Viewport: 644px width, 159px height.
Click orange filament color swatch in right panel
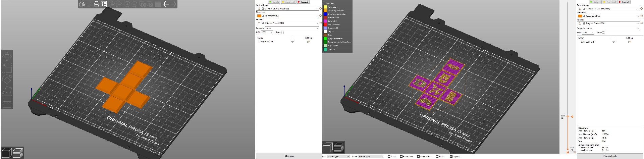coord(580,16)
